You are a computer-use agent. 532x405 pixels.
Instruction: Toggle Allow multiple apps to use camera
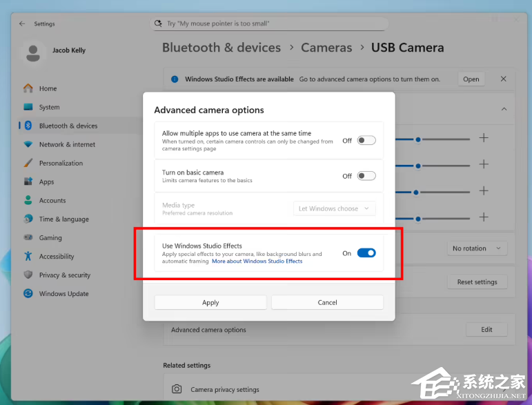tap(366, 141)
